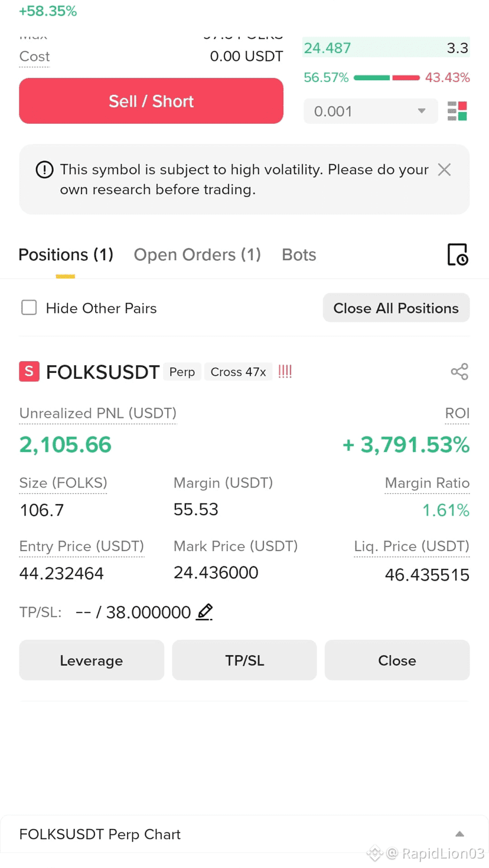Switch to the Bots tab
Screen dimensions: 489x868
pyautogui.click(x=299, y=255)
